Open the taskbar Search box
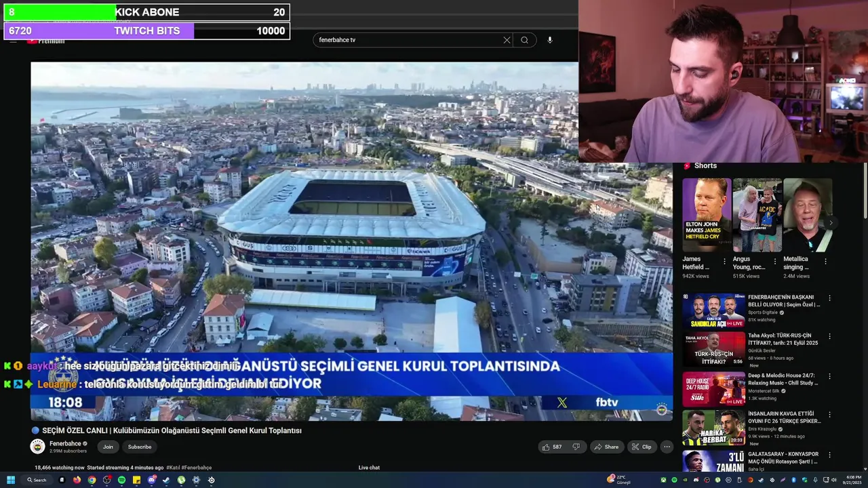 (x=37, y=480)
